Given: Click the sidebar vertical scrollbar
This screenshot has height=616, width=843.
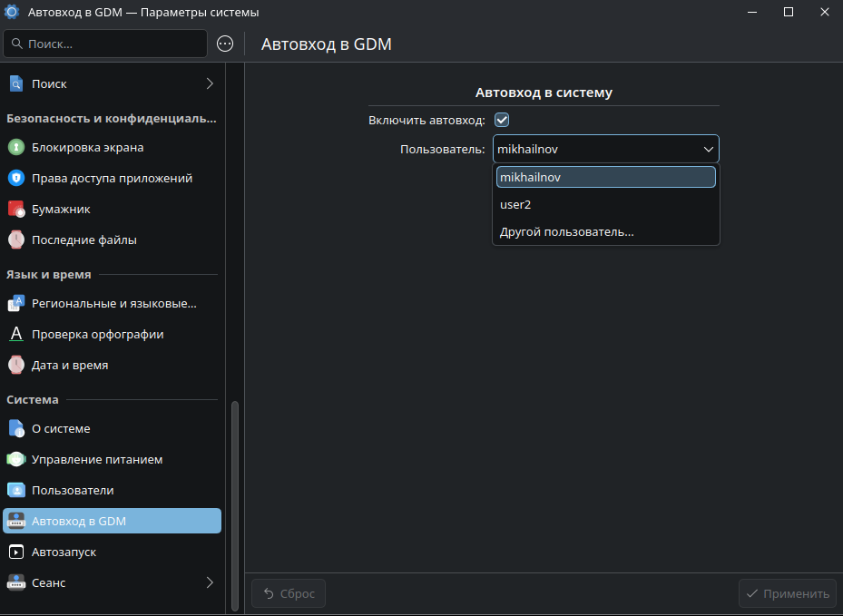Looking at the screenshot, I should [x=235, y=490].
